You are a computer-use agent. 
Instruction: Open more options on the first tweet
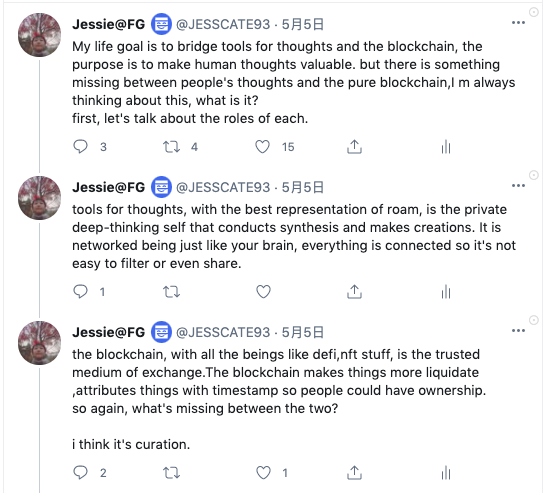[x=518, y=23]
